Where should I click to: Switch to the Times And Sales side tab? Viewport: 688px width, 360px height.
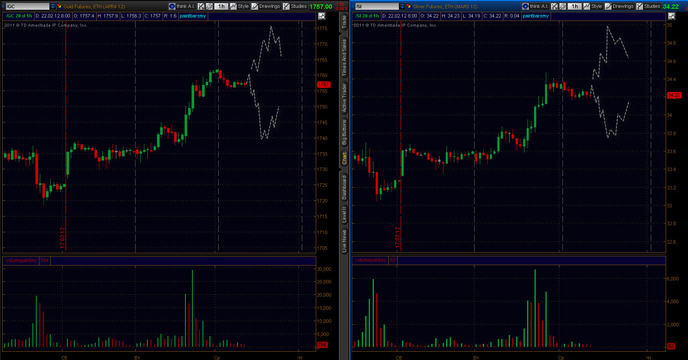point(344,58)
